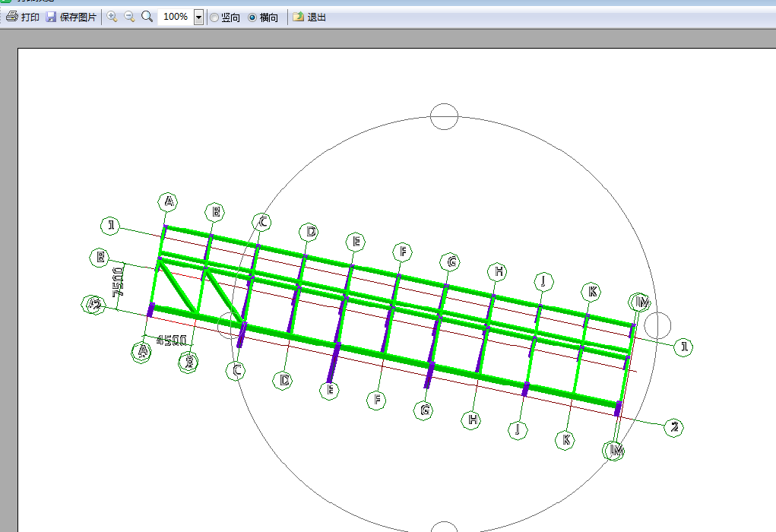This screenshot has width=776, height=532.
Task: Click the zoom in magnifier icon
Action: tap(112, 16)
